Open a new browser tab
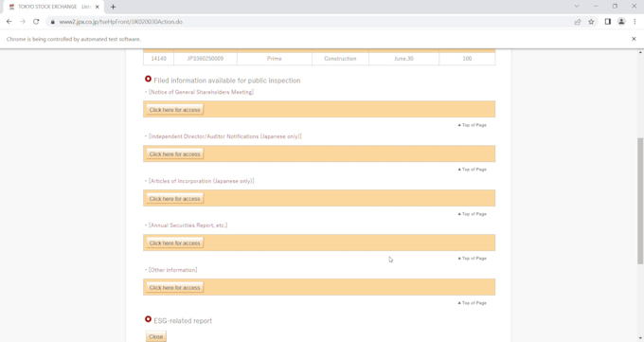 pyautogui.click(x=113, y=7)
